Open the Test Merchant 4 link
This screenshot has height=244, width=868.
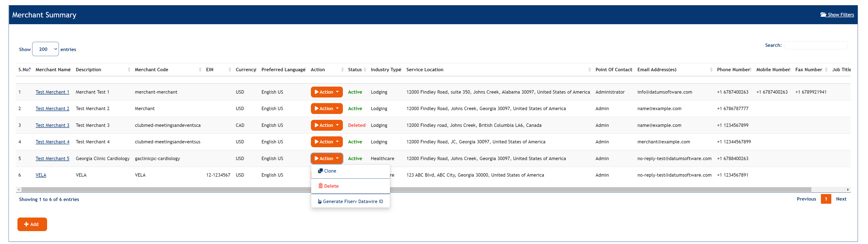52,142
